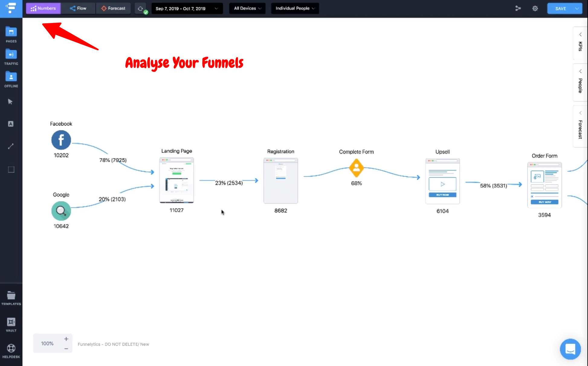Image resolution: width=588 pixels, height=366 pixels.
Task: Select the text annotation tool
Action: (x=11, y=124)
